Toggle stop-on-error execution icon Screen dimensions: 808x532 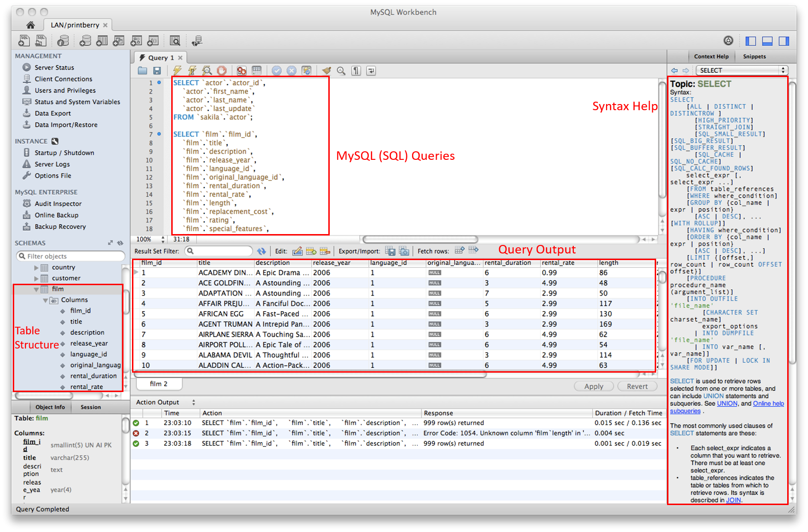coord(241,70)
